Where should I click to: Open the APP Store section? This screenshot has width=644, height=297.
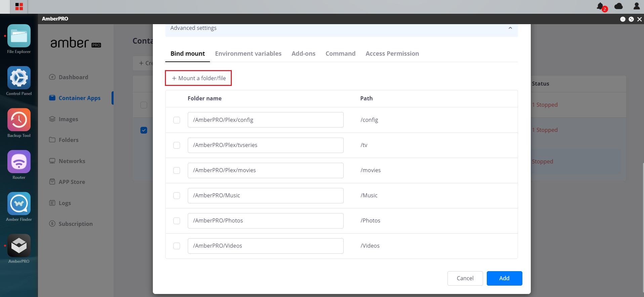(x=72, y=182)
